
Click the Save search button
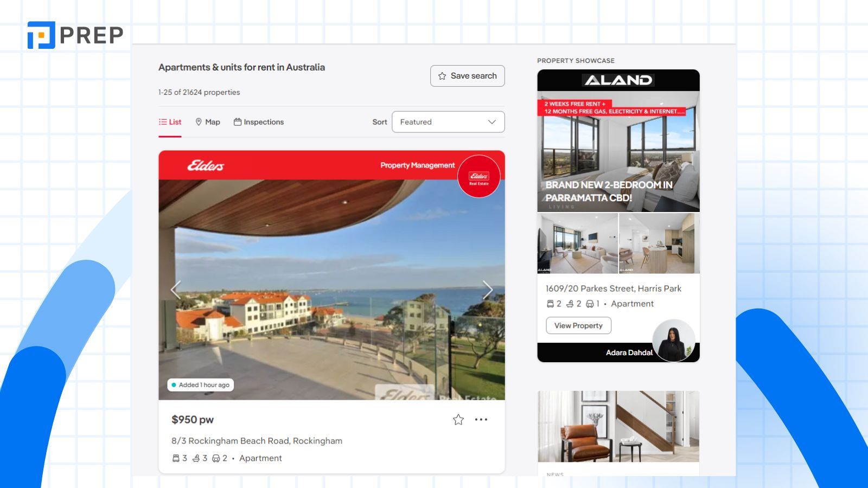point(467,76)
